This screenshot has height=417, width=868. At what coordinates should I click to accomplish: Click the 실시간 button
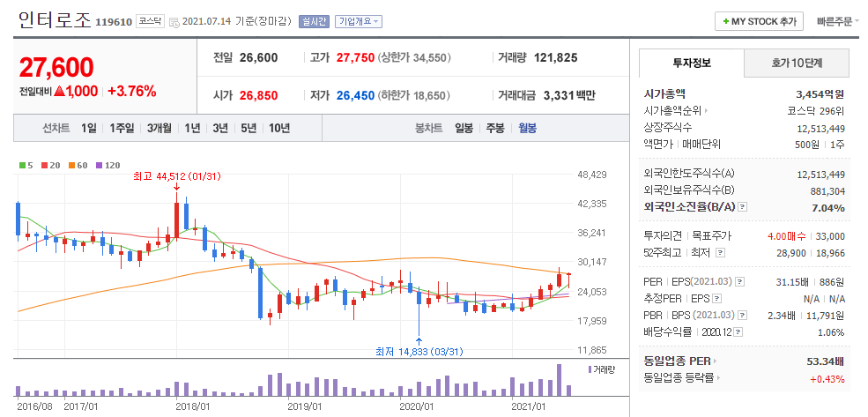click(314, 21)
